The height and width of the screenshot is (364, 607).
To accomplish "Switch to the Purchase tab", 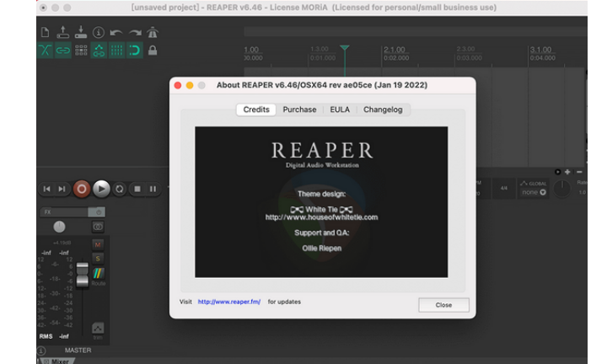I will pyautogui.click(x=299, y=110).
